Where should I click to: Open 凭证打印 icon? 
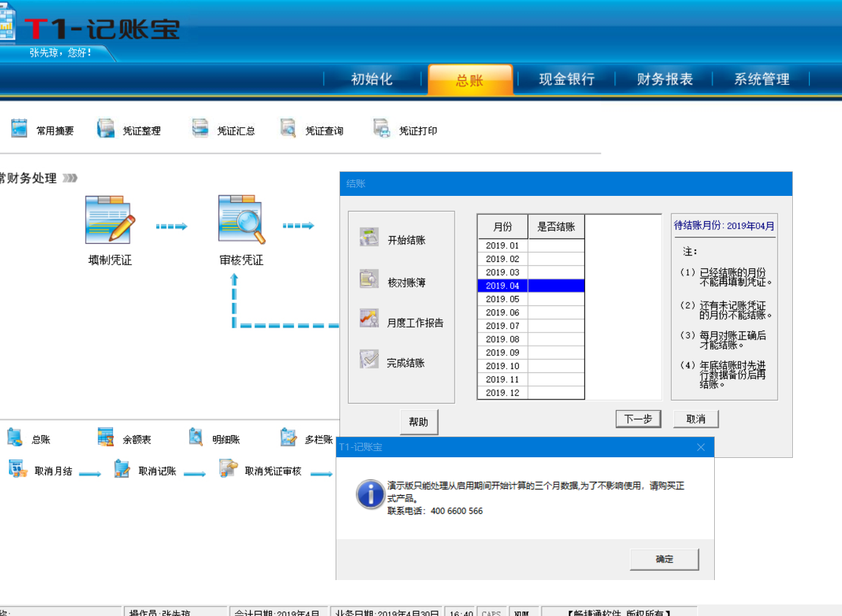(x=382, y=128)
